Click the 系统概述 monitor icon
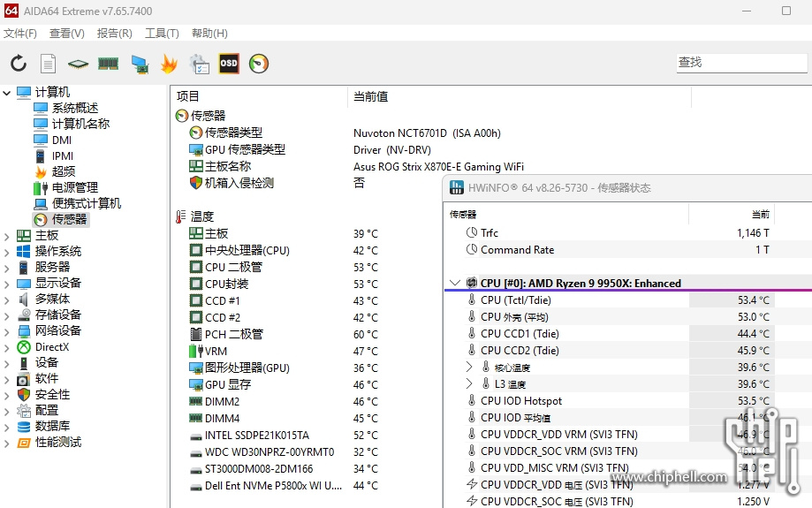The height and width of the screenshot is (508, 812). coord(41,108)
